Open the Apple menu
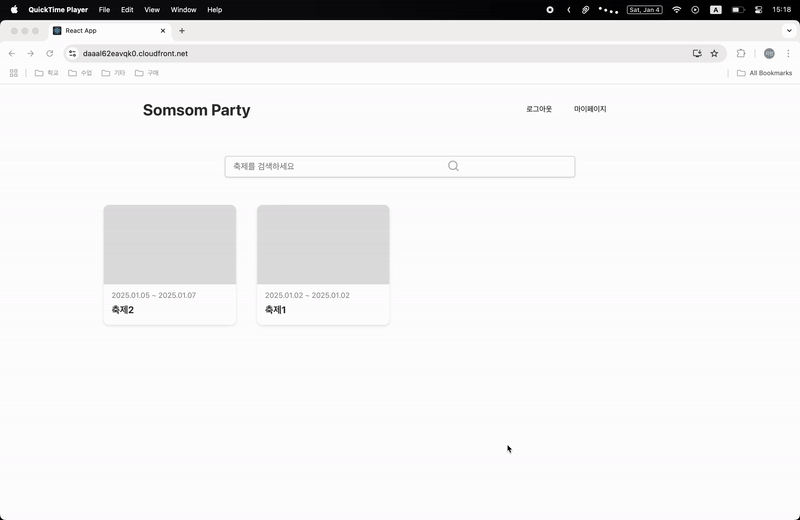 (14, 9)
